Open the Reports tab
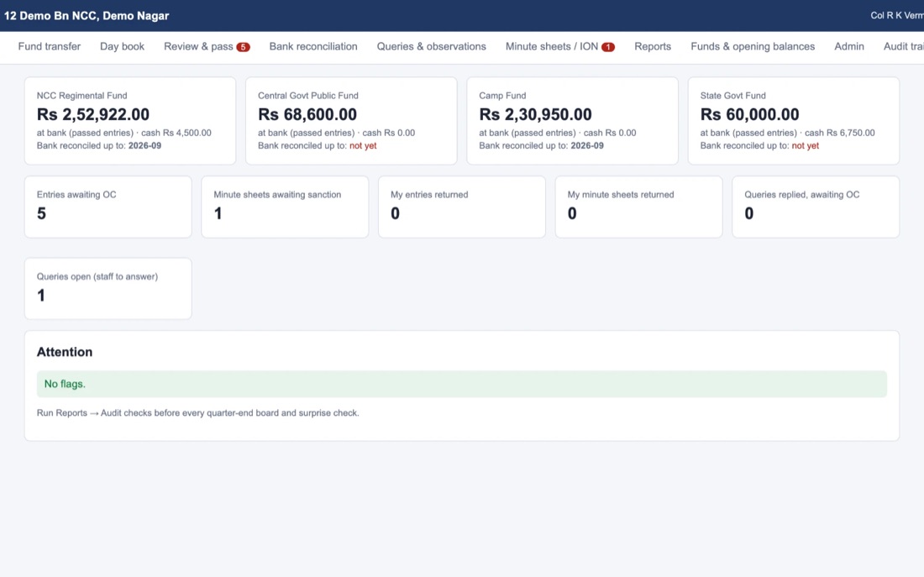 coord(653,46)
